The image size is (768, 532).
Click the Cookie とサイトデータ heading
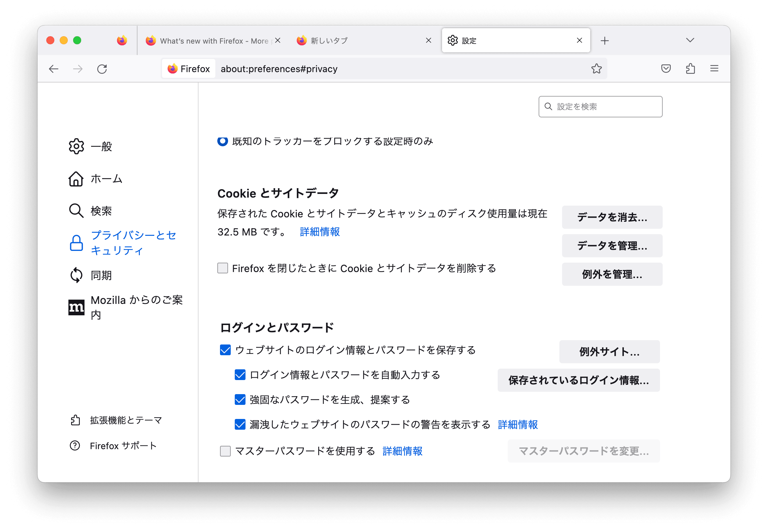(278, 194)
